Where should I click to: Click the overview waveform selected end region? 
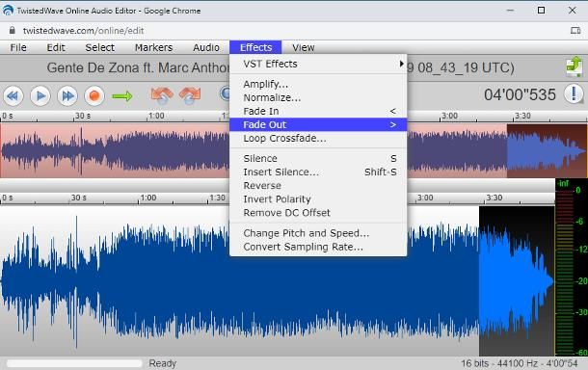(547, 151)
